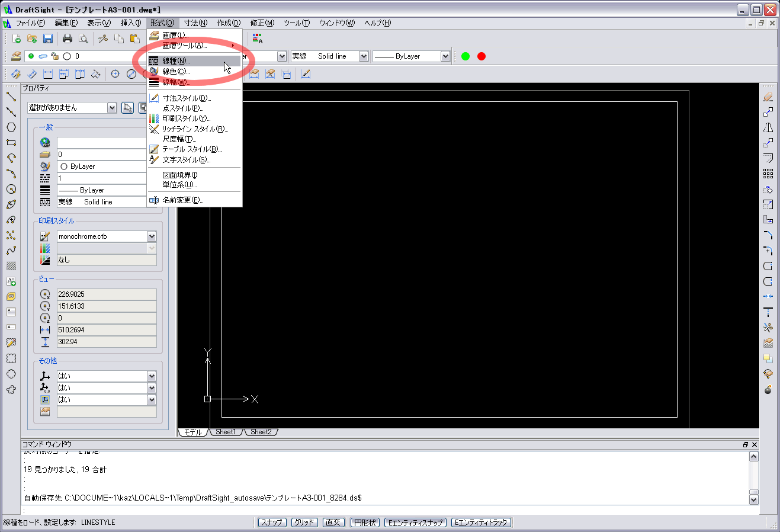Image resolution: width=780 pixels, height=532 pixels.
Task: Toggle the スナップ snap button
Action: (272, 523)
